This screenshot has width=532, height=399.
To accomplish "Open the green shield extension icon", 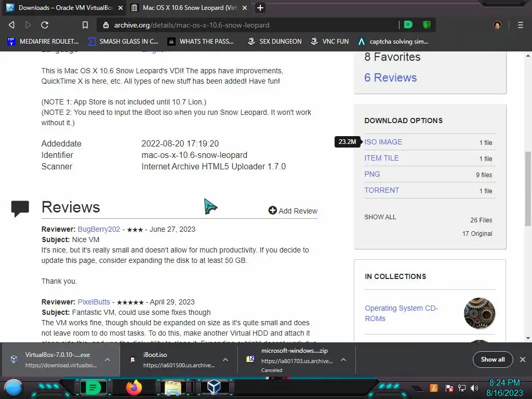I will coord(427,25).
